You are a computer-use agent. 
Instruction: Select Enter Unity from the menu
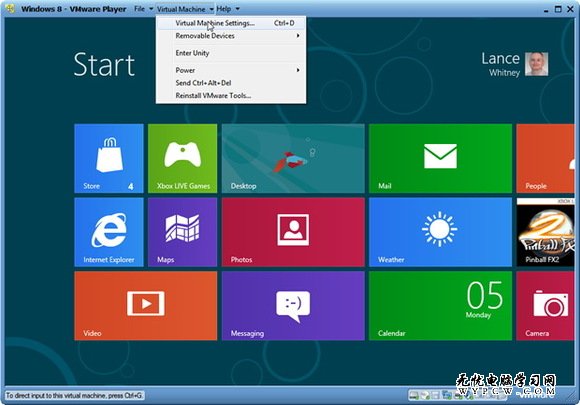coord(231,53)
